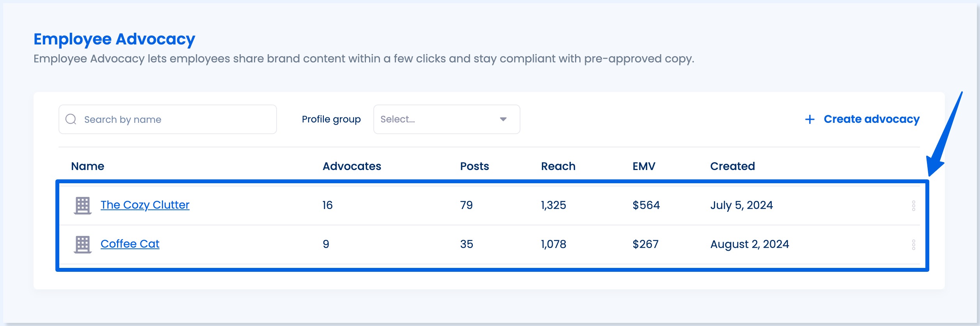Screen dimensions: 980x326
Task: Click the EMV column header
Action: pos(643,166)
